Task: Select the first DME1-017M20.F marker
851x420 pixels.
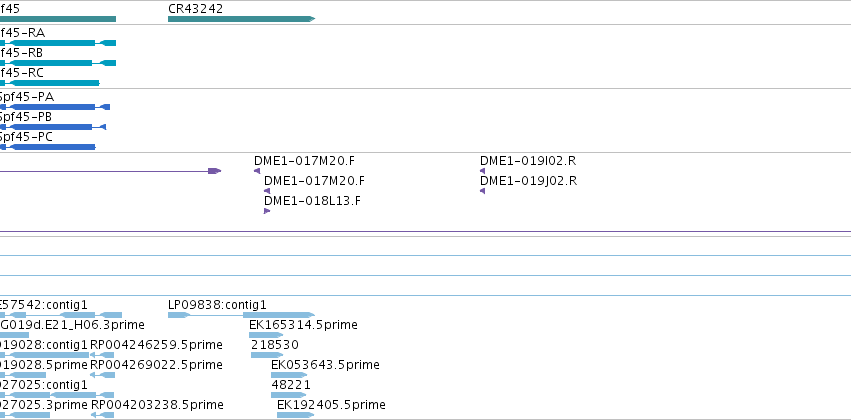Action: coord(257,171)
